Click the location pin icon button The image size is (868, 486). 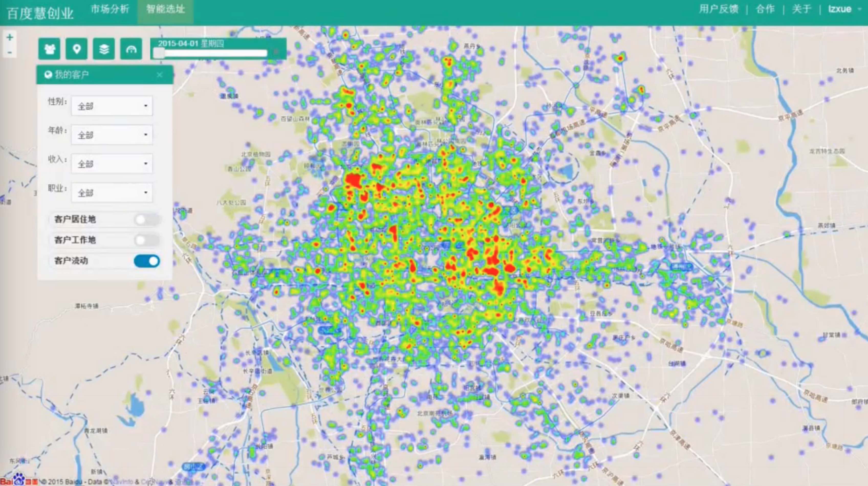point(77,49)
